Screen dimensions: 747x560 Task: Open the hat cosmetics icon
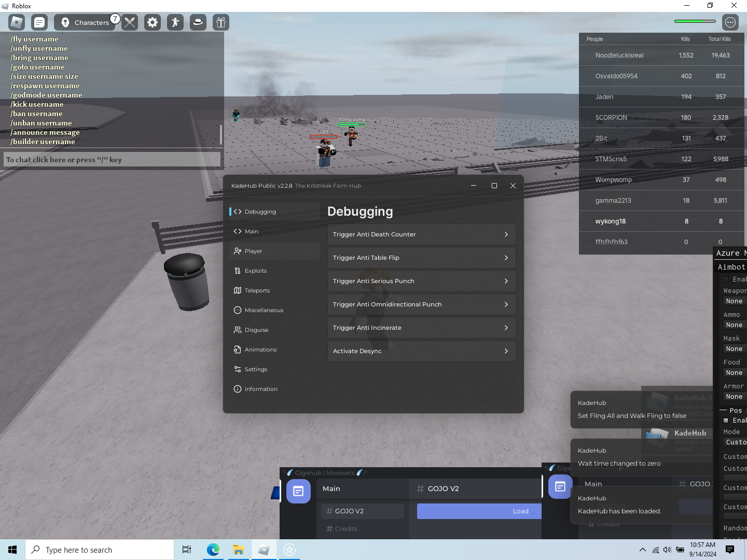pos(198,22)
